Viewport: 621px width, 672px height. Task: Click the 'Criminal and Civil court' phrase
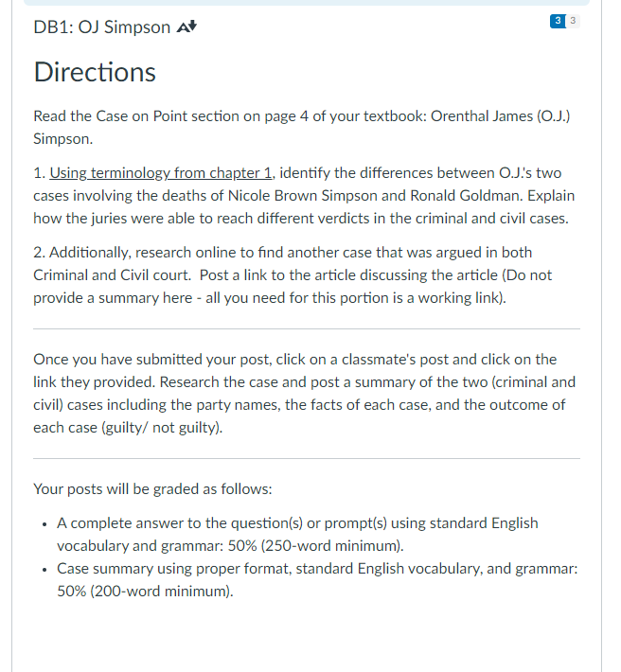click(x=112, y=274)
